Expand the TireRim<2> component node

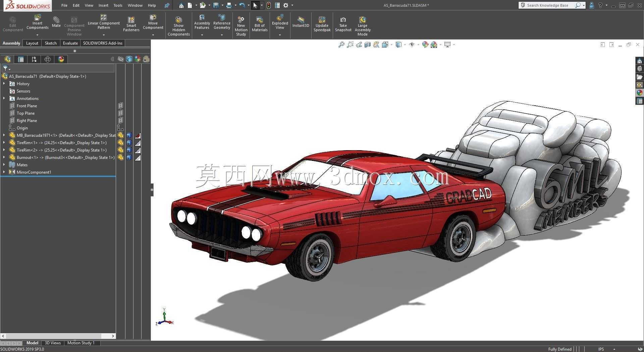[4, 150]
